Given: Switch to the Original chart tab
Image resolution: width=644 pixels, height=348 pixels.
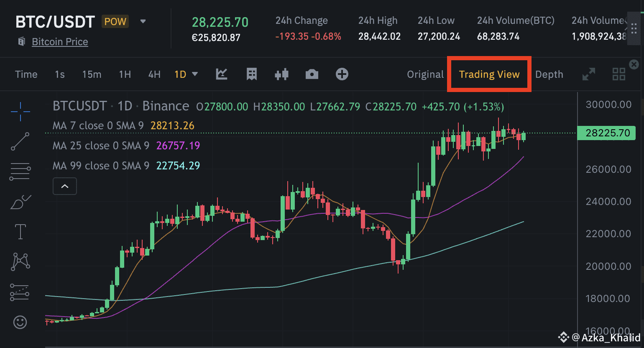Looking at the screenshot, I should (x=425, y=74).
